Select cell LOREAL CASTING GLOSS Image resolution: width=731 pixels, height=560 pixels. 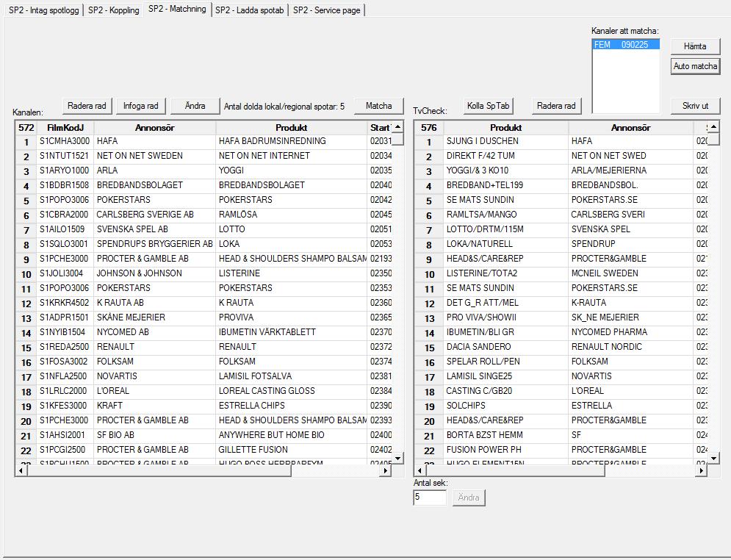292,391
